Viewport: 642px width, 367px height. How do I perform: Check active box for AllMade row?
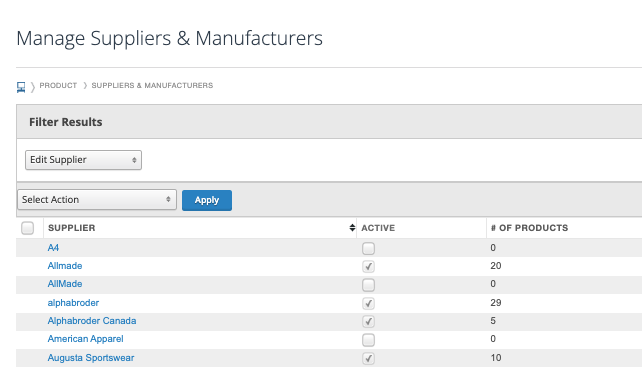click(368, 285)
